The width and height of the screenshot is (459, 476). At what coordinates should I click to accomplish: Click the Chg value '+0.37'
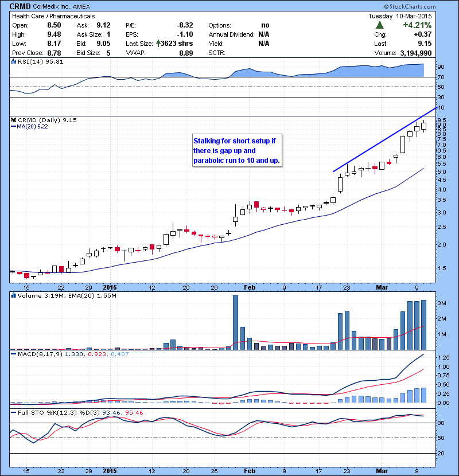(422, 34)
